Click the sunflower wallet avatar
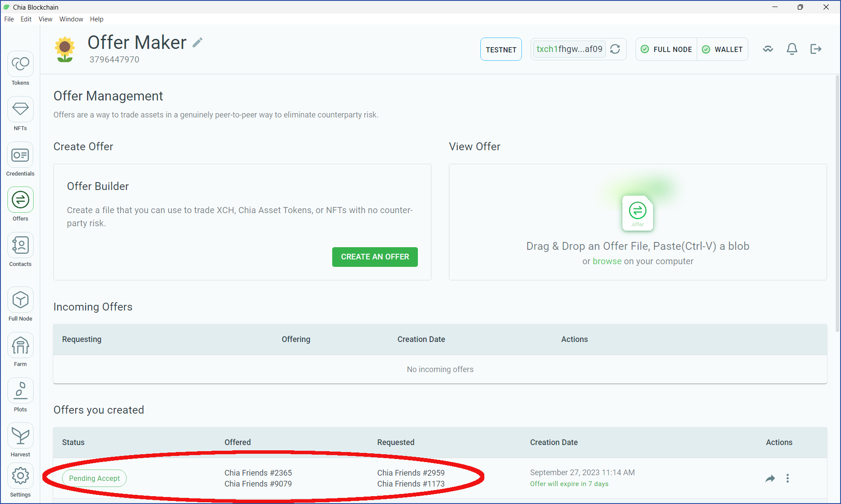 (65, 49)
